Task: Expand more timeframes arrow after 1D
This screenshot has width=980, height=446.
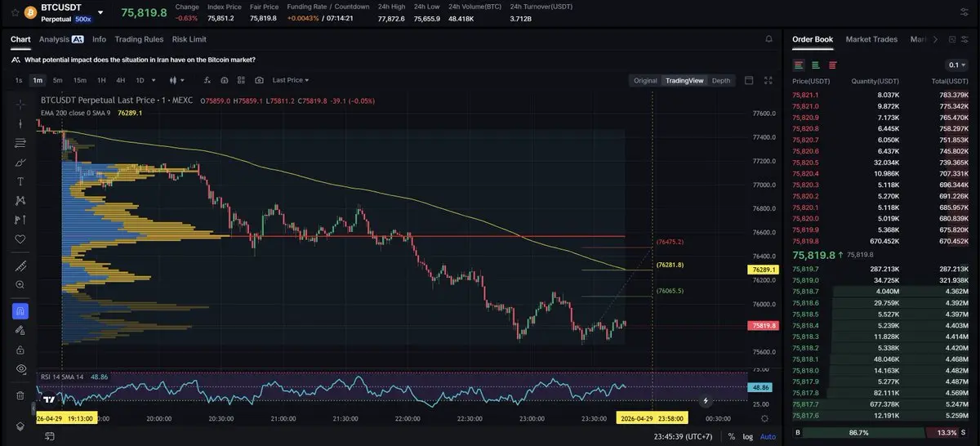Action: pos(154,80)
